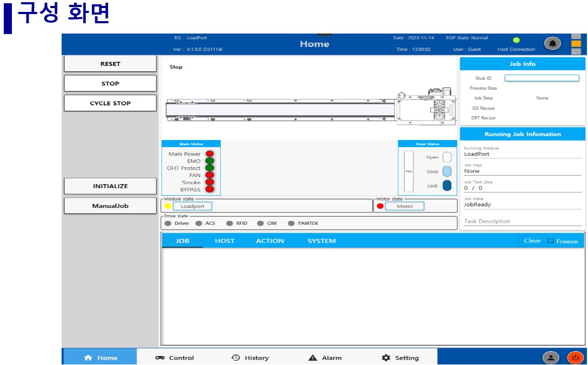Click the alarm bell icon in header
588x365 pixels.
(552, 43)
